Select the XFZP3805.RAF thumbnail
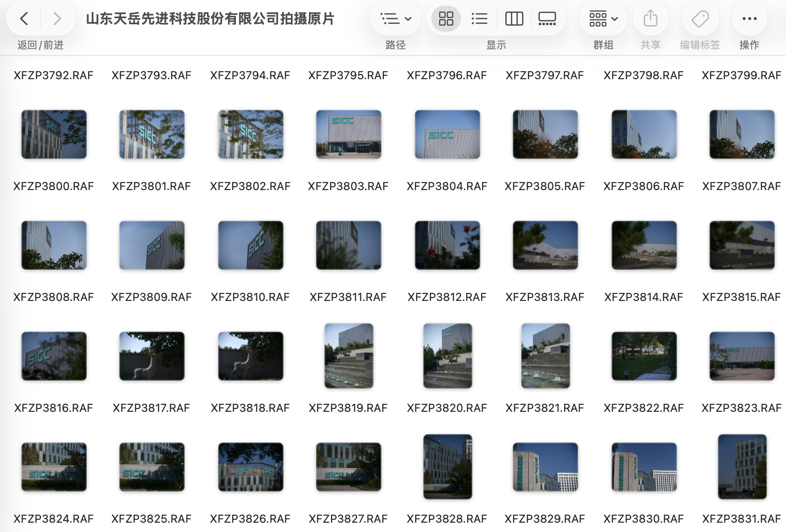The image size is (786, 532). [x=545, y=135]
